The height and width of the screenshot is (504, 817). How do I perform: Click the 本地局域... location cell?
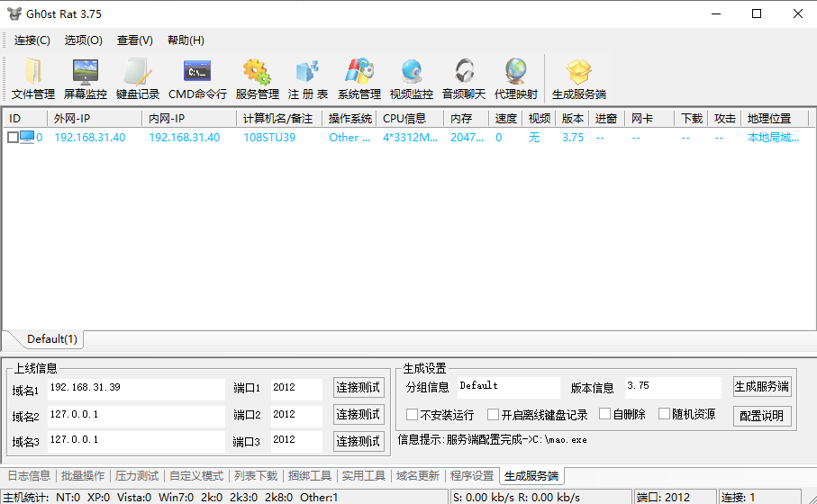[x=773, y=138]
